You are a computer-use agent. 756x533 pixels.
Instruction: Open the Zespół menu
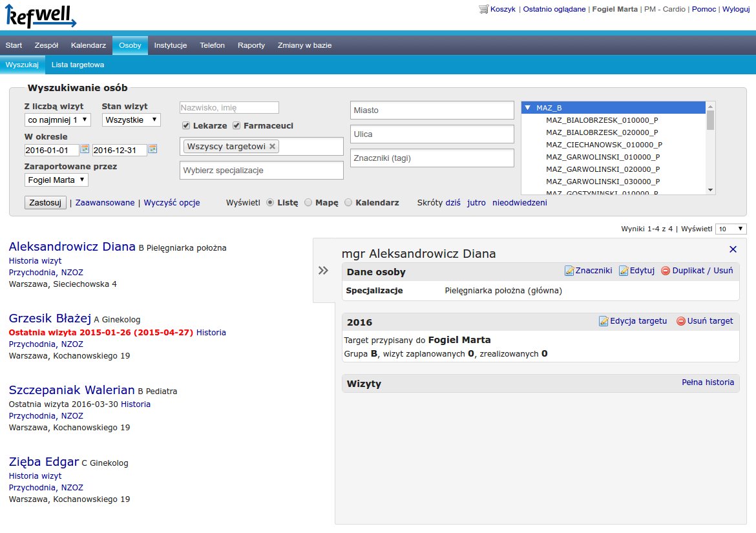pos(47,45)
